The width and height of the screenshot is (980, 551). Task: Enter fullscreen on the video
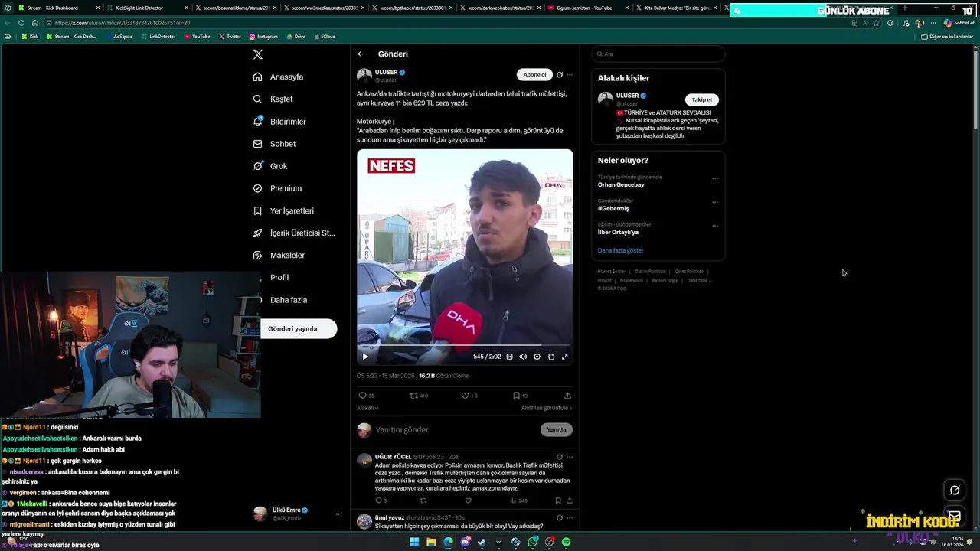(565, 357)
